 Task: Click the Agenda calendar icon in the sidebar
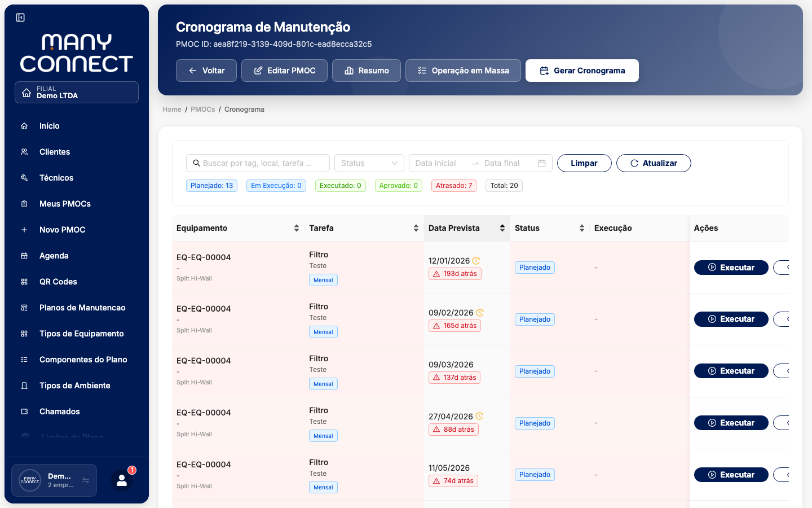click(24, 256)
